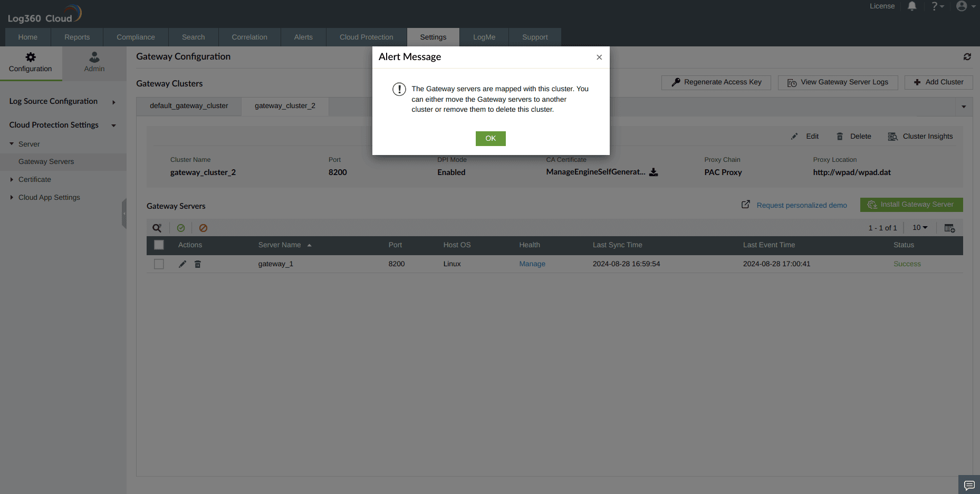Switch to the default_gateway_cluster tab
The image size is (980, 494).
188,105
